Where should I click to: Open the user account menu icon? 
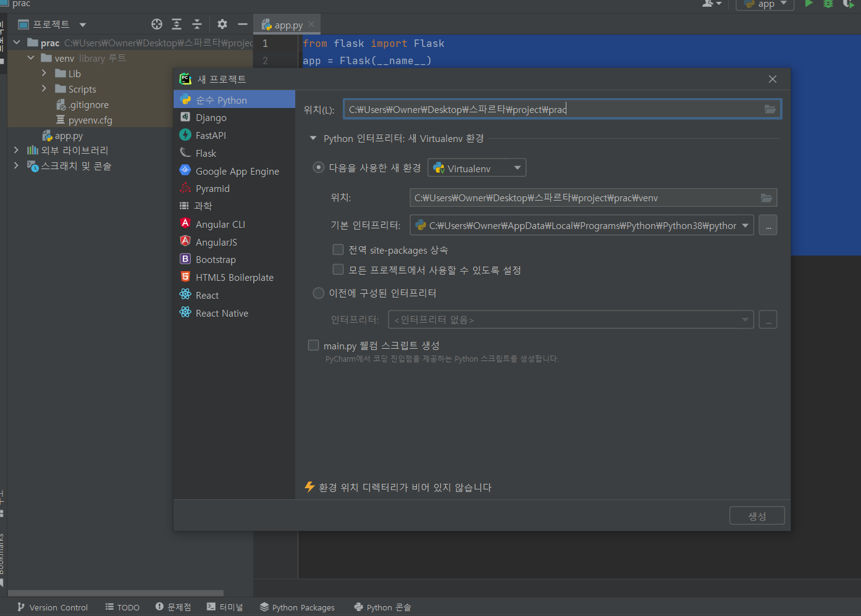coord(712,4)
